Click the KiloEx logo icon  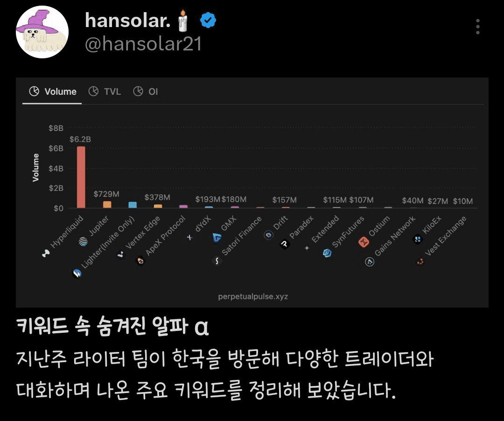pos(417,239)
